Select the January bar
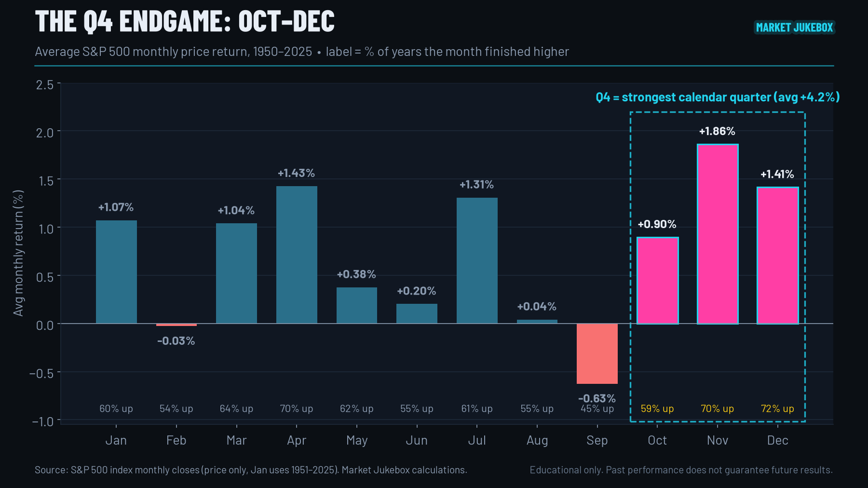Screen dimensions: 868x488 116,272
